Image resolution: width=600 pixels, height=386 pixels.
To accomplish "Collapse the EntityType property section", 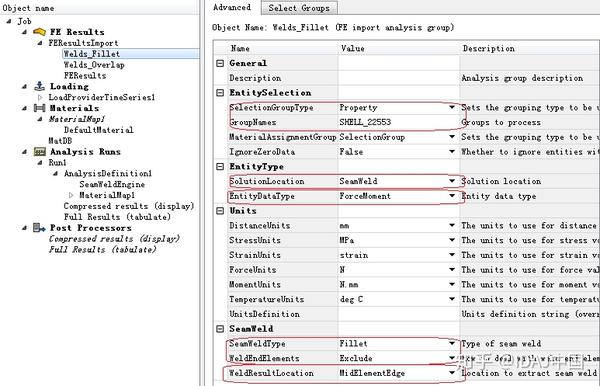I will (x=220, y=166).
